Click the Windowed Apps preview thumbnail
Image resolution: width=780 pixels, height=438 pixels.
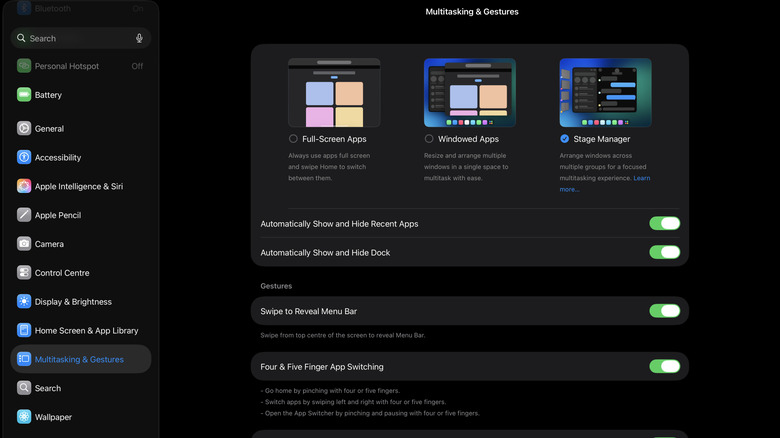pyautogui.click(x=470, y=93)
